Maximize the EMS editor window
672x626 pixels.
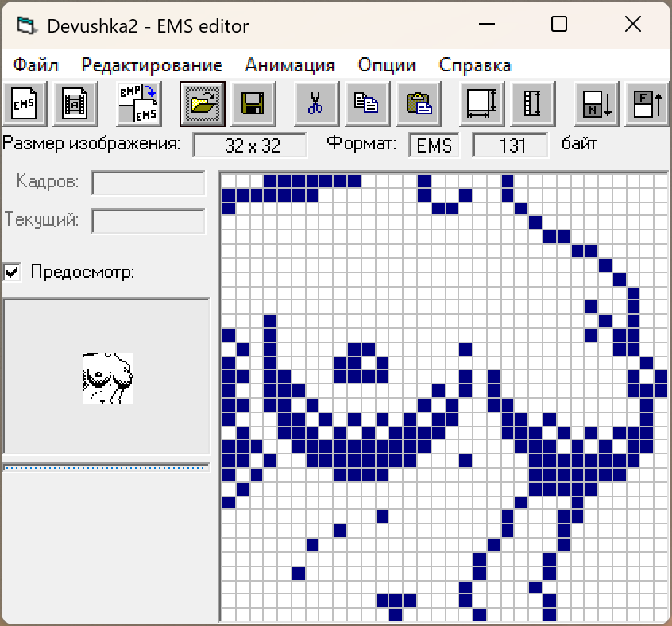(559, 25)
